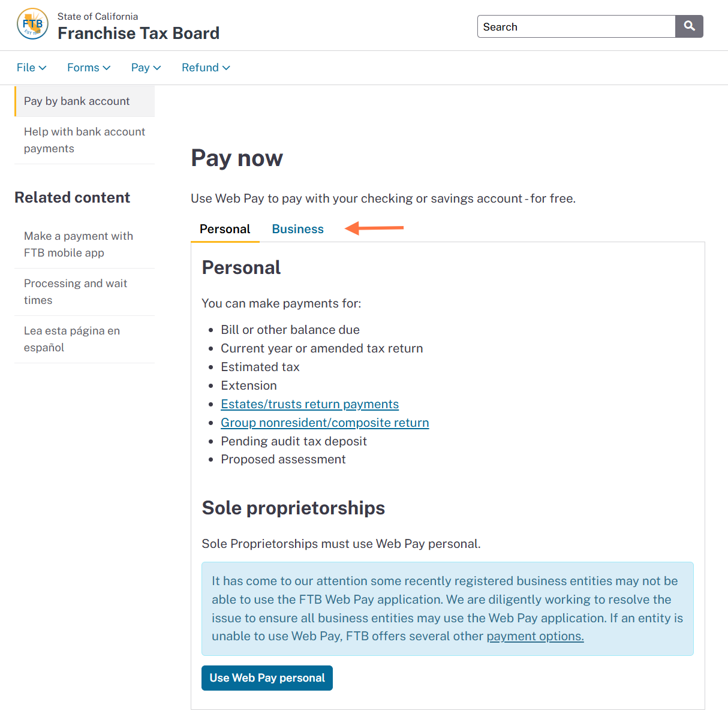Select the Personal tab

click(x=225, y=229)
